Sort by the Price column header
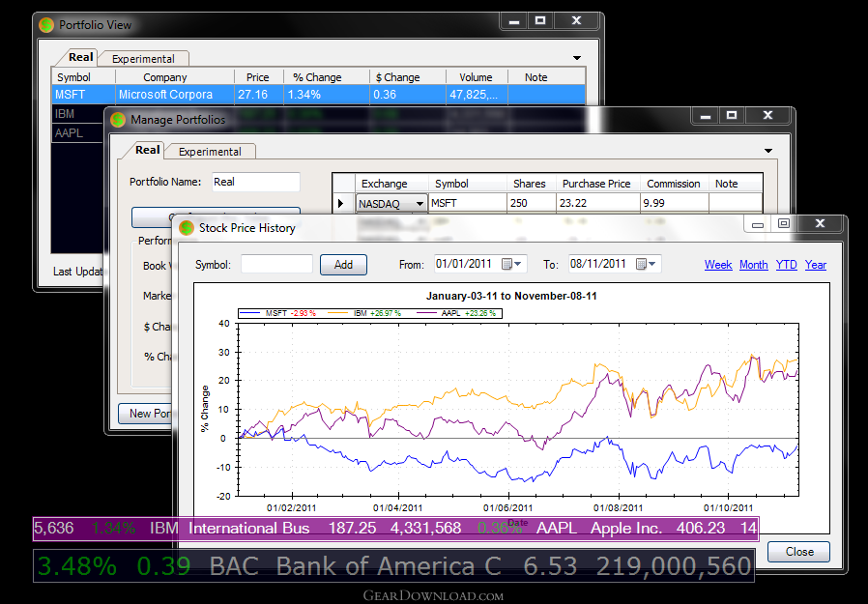 (x=258, y=77)
